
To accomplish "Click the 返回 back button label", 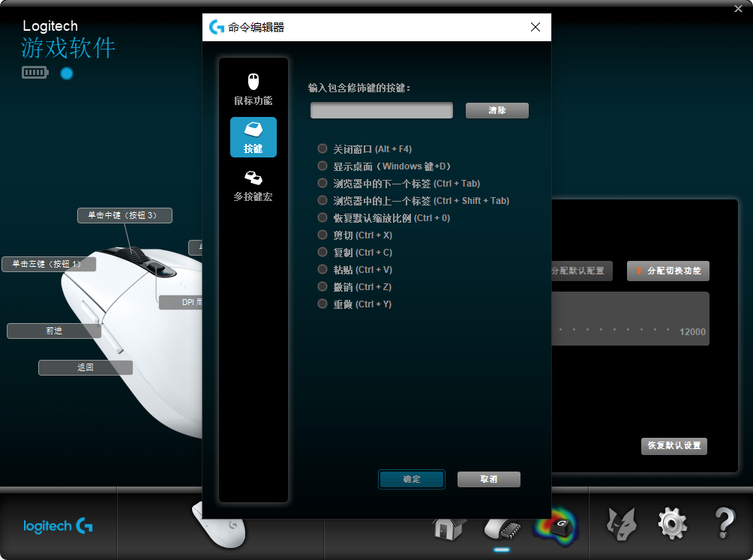I will point(85,367).
